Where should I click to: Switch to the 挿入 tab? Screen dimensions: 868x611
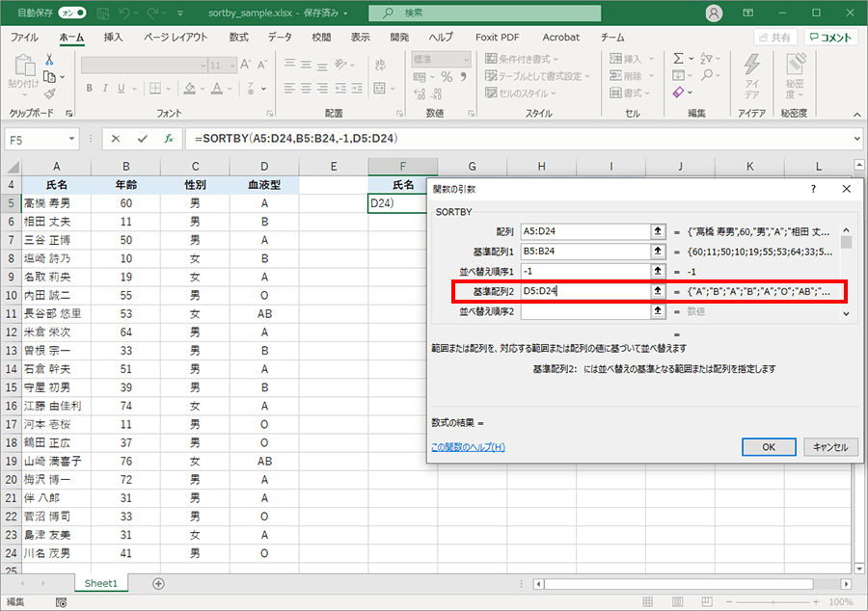pyautogui.click(x=113, y=37)
